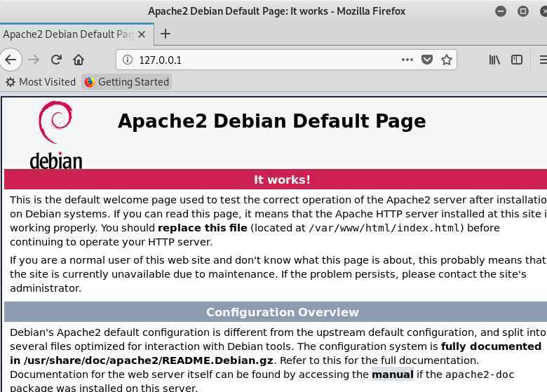Minimize the Firefox window
Viewport: 547px width, 392px height.
(x=501, y=11)
